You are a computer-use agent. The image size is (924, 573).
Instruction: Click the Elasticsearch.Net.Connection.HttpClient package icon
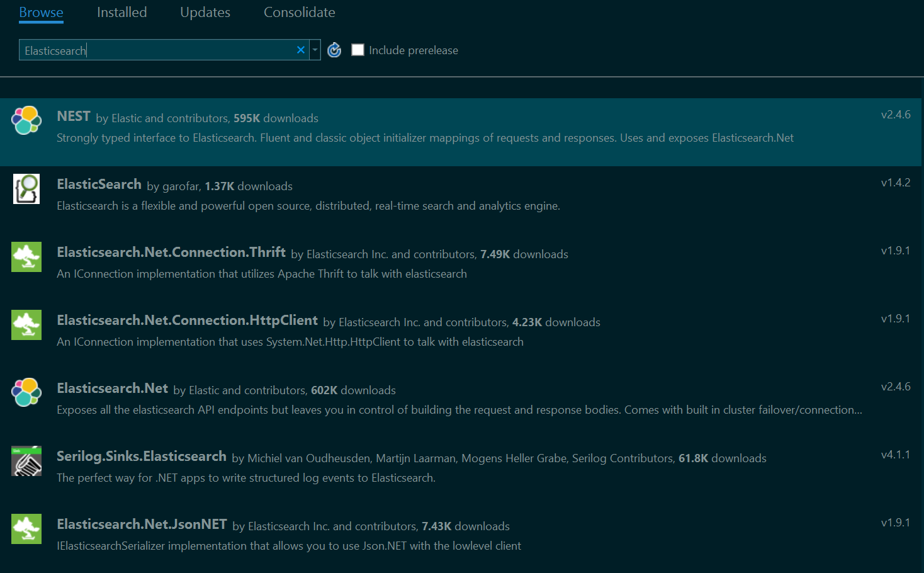(x=26, y=324)
